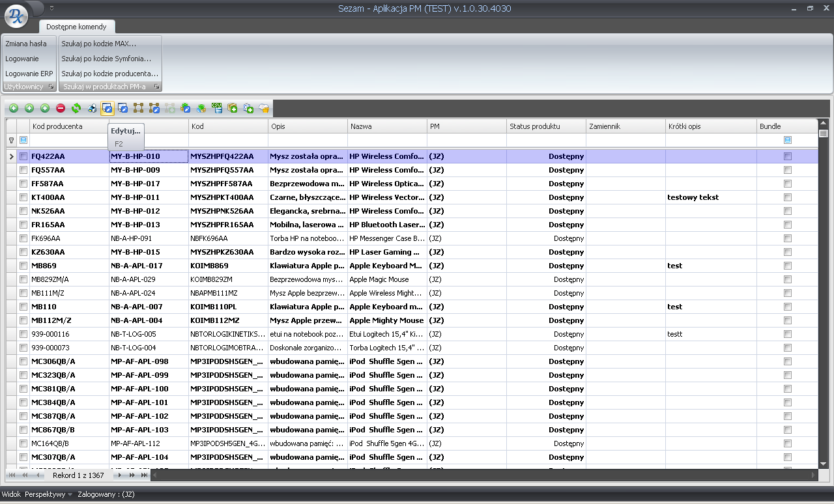Click the leftmost green plus toolbar icon

pos(14,108)
